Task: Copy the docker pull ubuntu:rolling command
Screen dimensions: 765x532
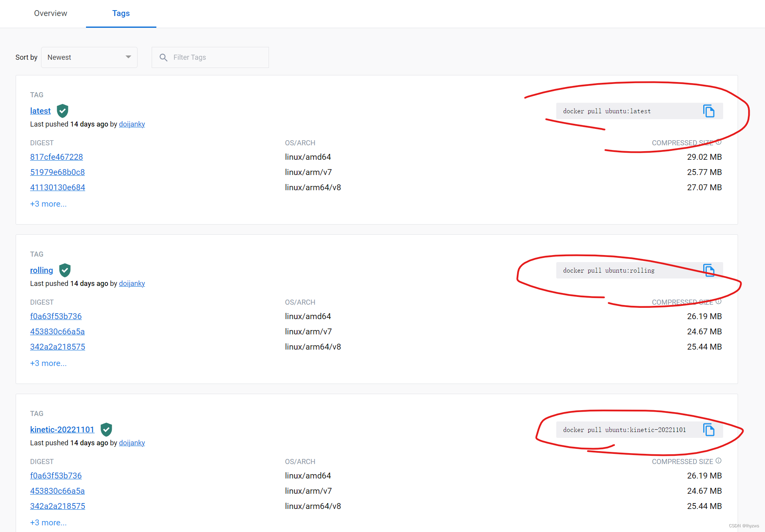Action: (708, 270)
